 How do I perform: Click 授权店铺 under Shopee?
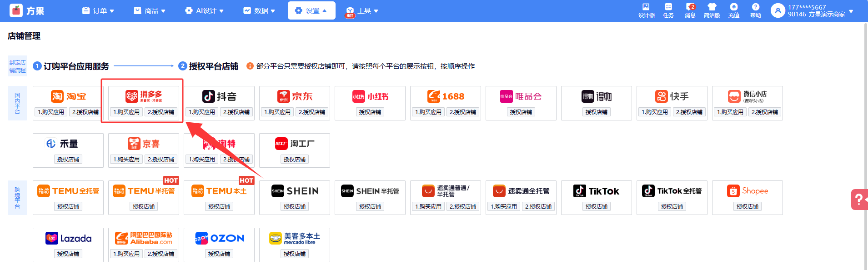(x=748, y=206)
